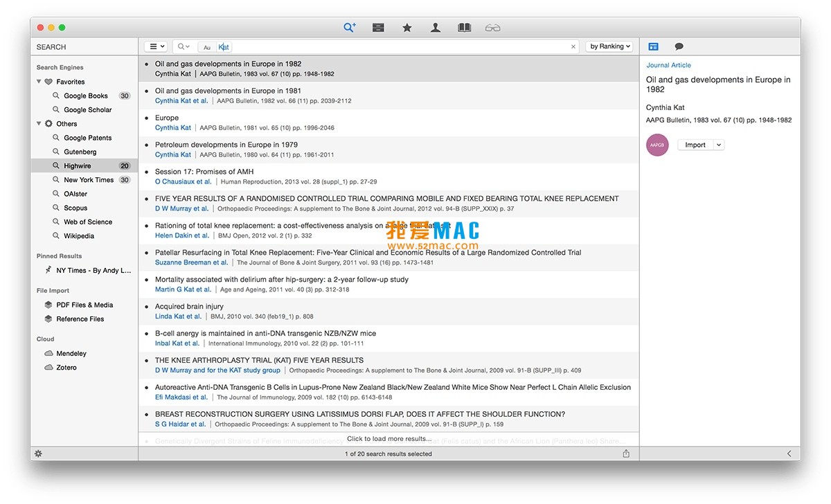Show the Favorites star toolbar icon

(x=407, y=28)
